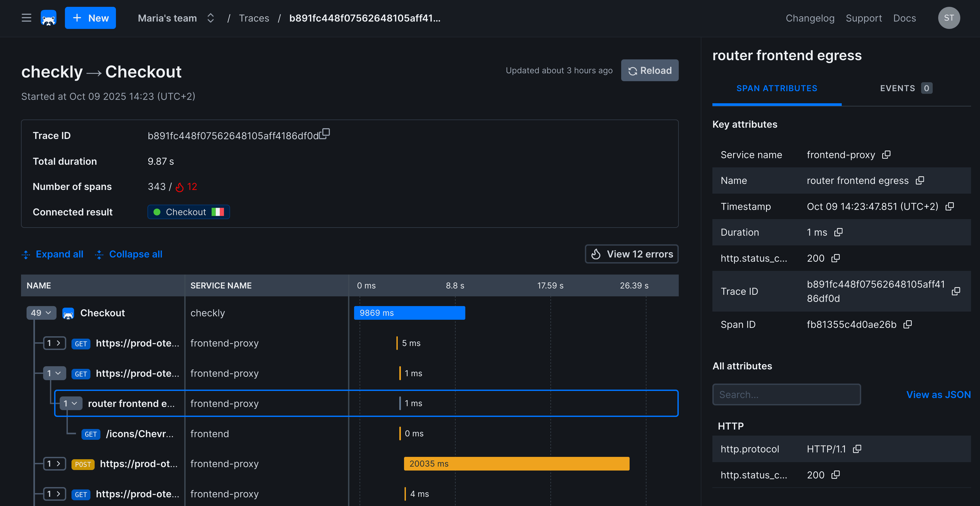
Task: Click View 12 errors button
Action: click(631, 254)
